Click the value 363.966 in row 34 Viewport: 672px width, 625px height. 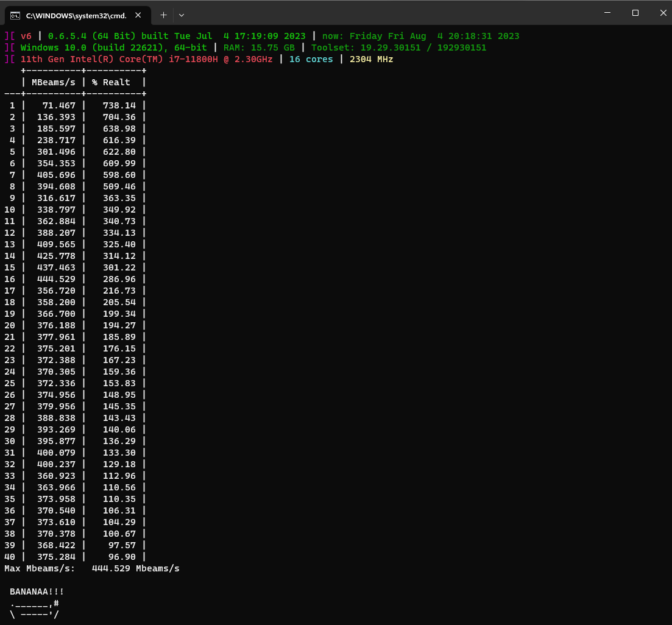tap(56, 487)
